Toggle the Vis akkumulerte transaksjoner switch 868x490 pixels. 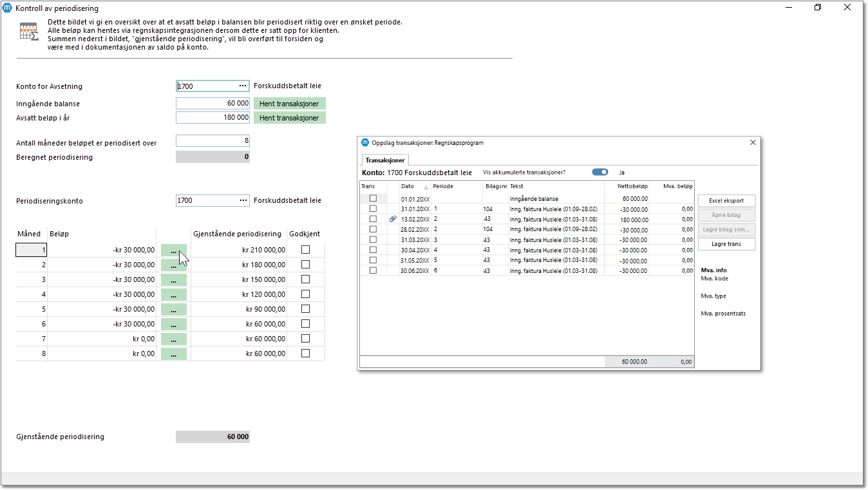[x=600, y=173]
